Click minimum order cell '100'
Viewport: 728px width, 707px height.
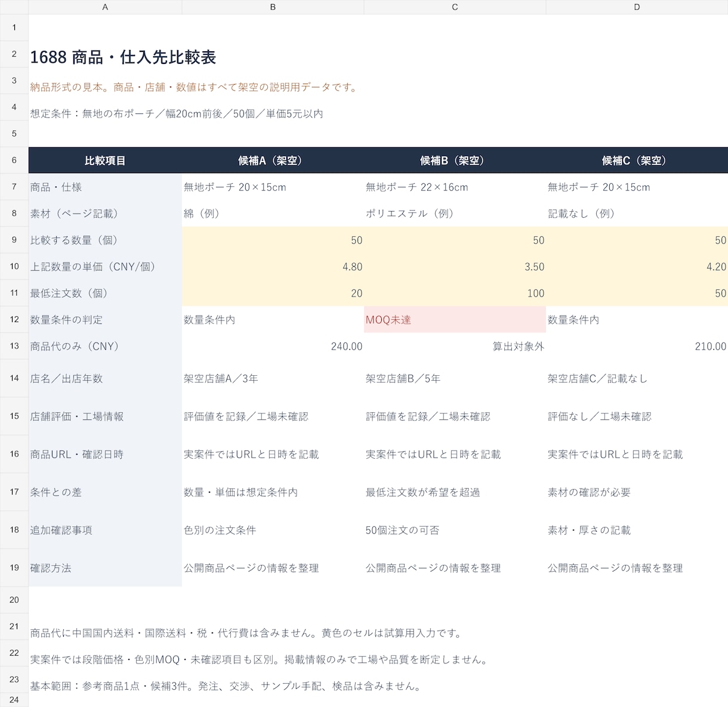[x=455, y=293]
